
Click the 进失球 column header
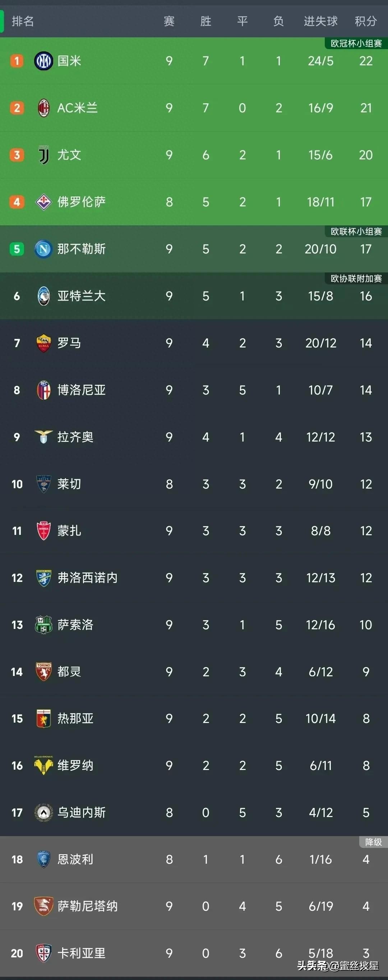[x=320, y=21]
